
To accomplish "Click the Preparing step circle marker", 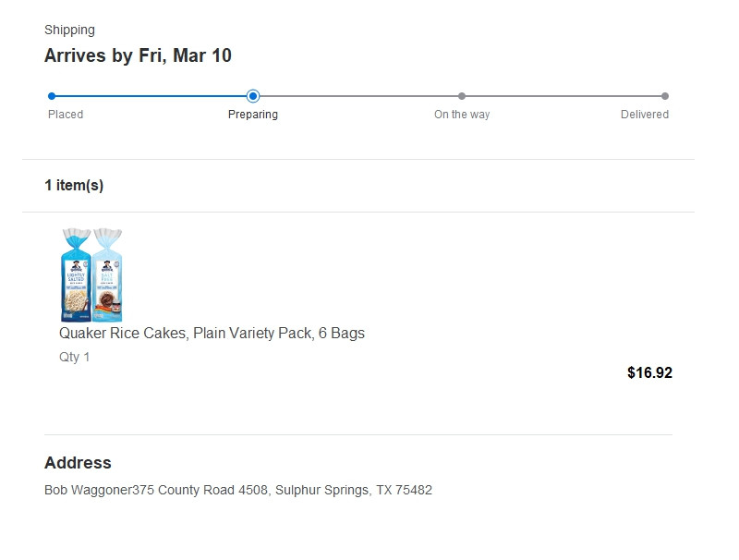I will click(253, 96).
